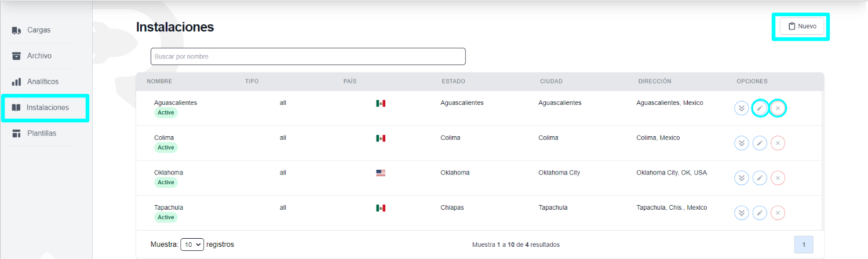
Task: Click the USA flag in Oklahoma row
Action: point(381,173)
